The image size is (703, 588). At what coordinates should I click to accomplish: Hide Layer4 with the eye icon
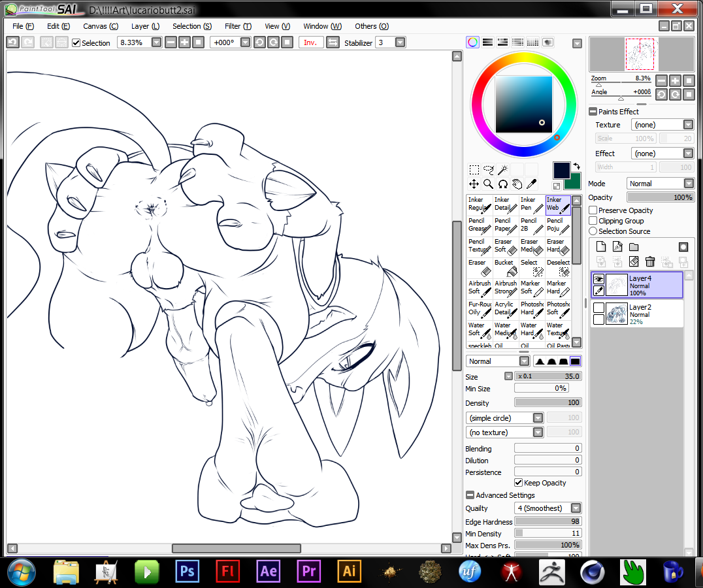(598, 279)
